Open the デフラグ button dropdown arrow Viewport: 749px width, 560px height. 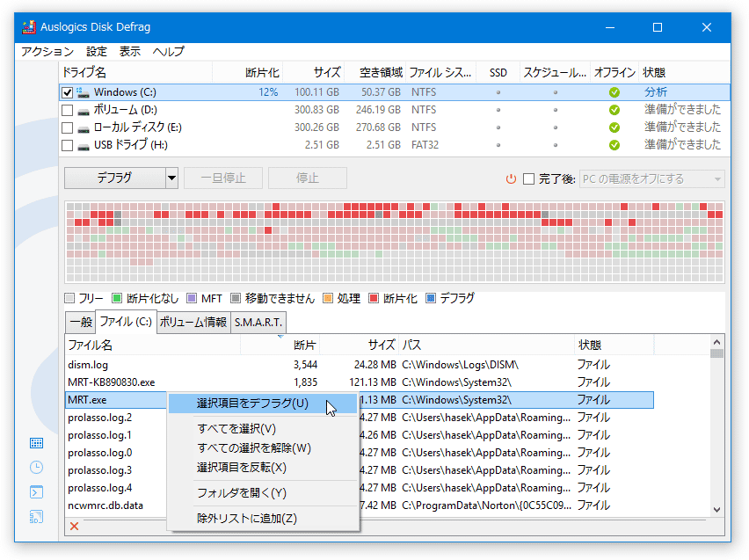coord(172,178)
